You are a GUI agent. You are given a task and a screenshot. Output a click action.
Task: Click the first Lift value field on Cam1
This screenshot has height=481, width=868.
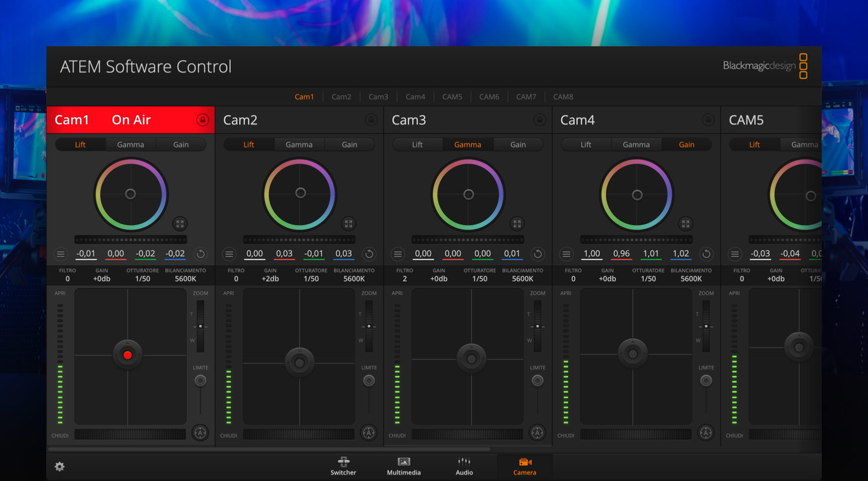point(86,254)
